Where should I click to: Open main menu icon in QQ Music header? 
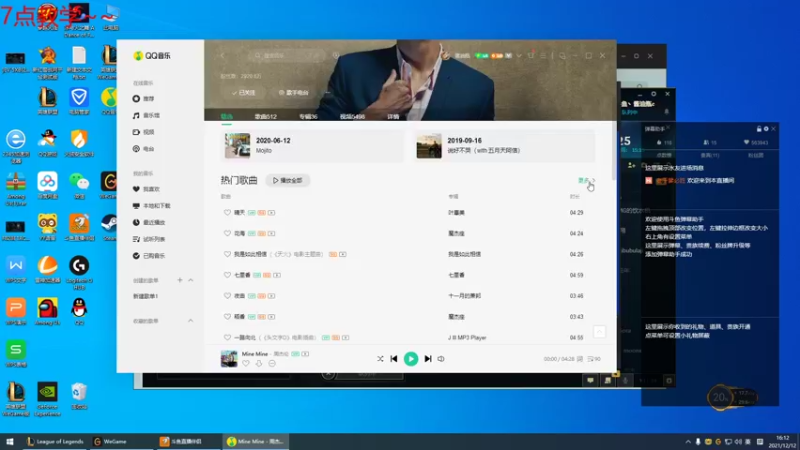pos(543,56)
